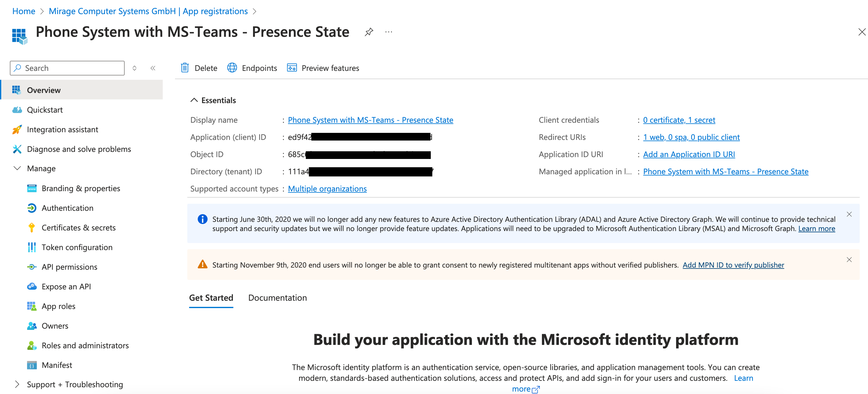Close the app registration blade
Viewport: 868px width, 394px height.
click(x=862, y=32)
